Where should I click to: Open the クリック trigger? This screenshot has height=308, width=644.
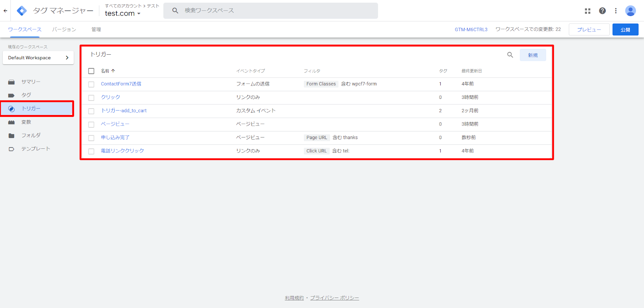coord(111,97)
